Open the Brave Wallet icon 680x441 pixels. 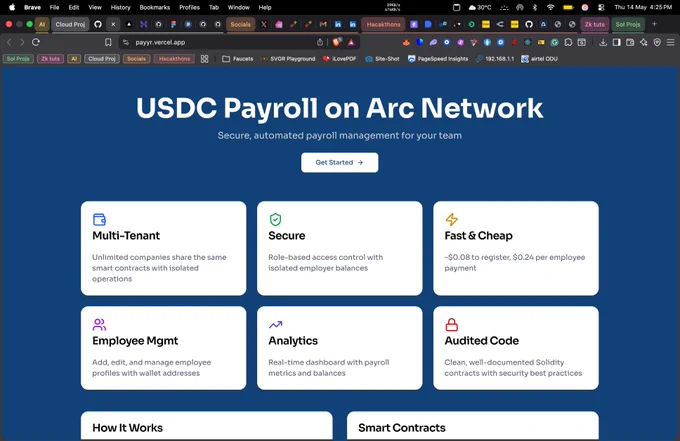point(630,42)
